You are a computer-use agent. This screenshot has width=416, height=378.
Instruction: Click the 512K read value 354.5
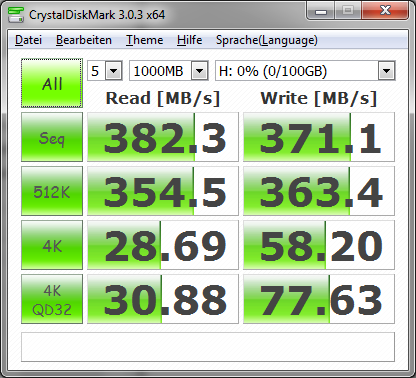163,191
